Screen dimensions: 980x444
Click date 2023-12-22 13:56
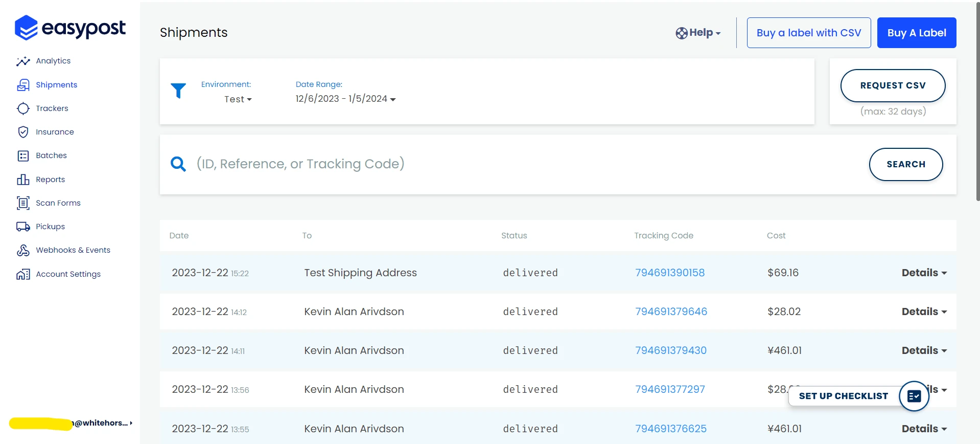[x=210, y=389]
